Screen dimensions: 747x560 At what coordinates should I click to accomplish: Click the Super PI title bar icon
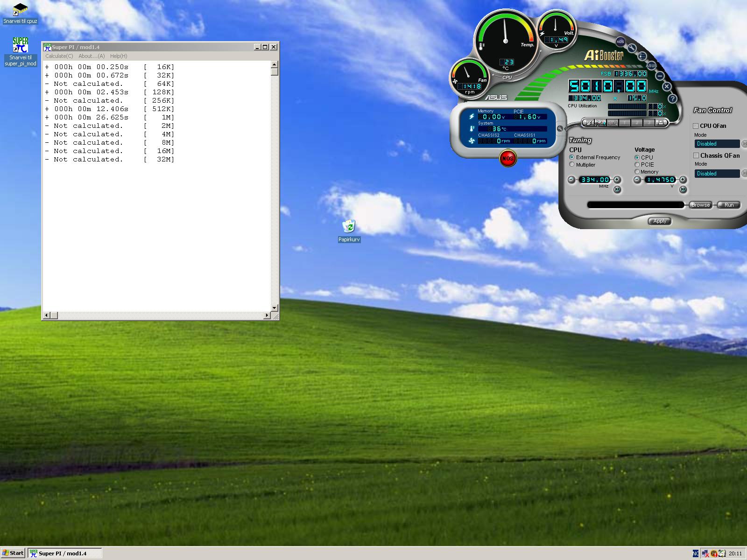tap(47, 47)
